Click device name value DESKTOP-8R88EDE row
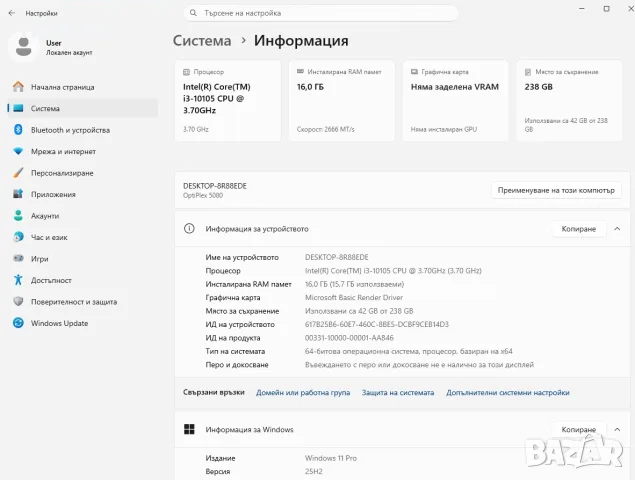Image resolution: width=635 pixels, height=480 pixels. pos(337,257)
